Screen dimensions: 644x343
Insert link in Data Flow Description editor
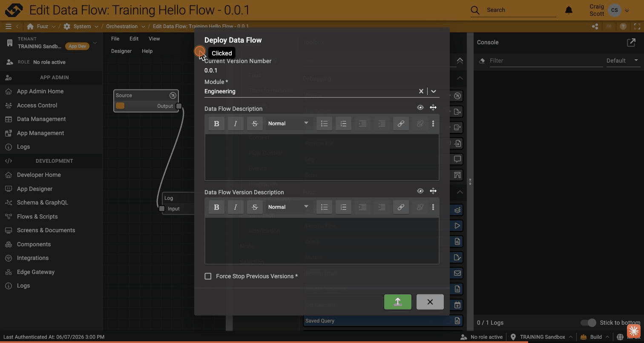pyautogui.click(x=401, y=124)
